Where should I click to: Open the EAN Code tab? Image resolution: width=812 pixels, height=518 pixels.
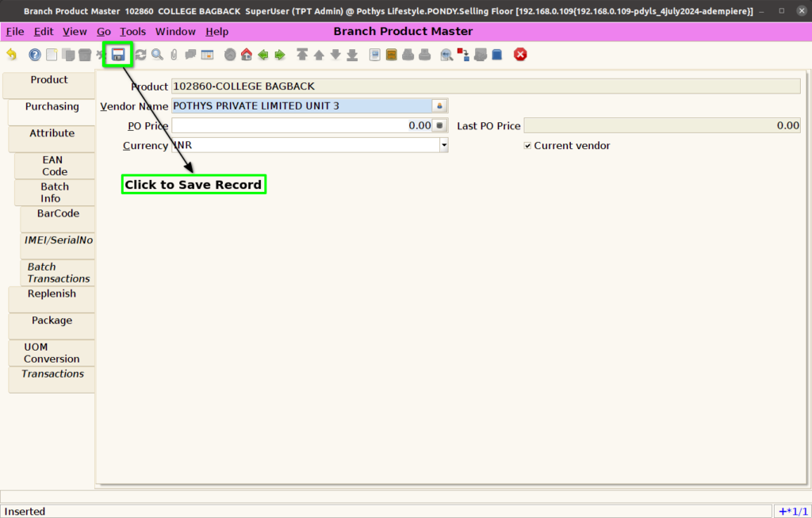[55, 166]
